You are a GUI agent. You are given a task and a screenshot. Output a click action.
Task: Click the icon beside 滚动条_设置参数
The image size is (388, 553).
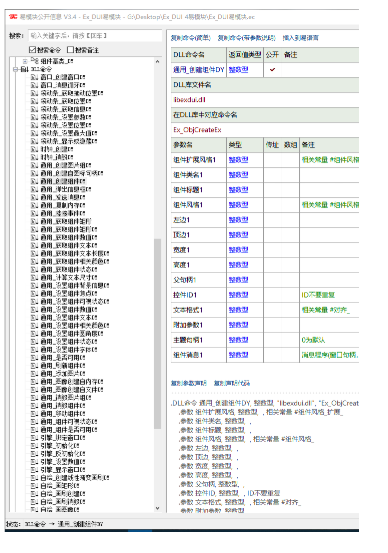(x=34, y=117)
